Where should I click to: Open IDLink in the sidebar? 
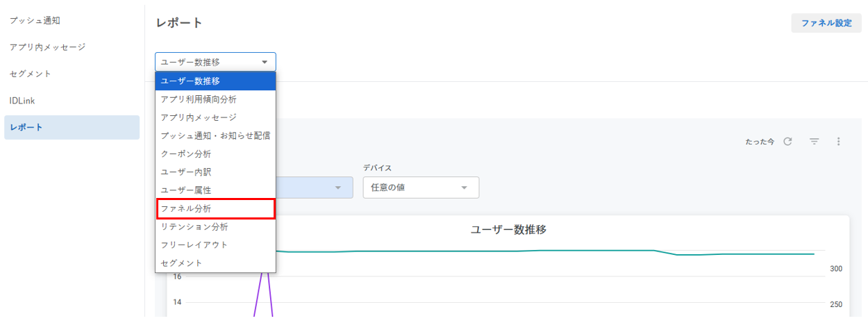(72, 100)
